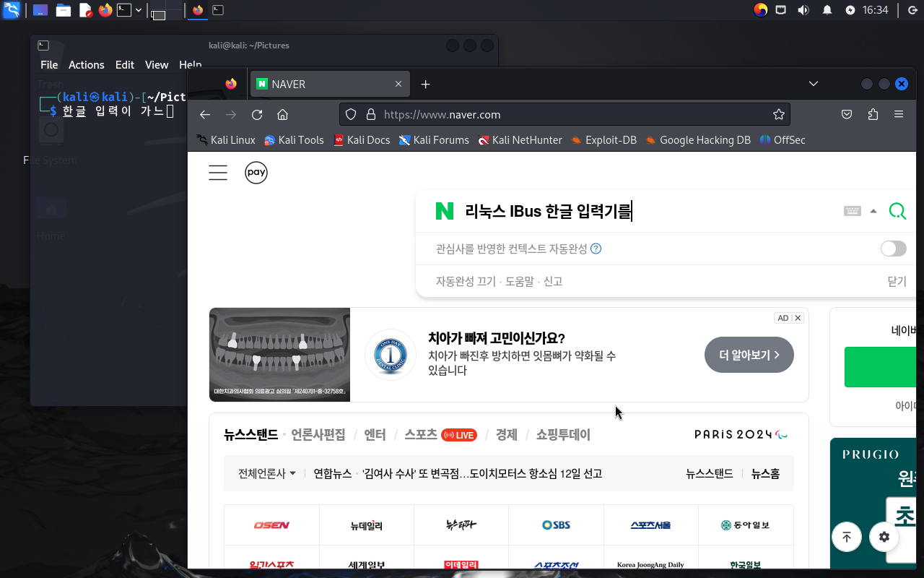Viewport: 924px width, 578px height.
Task: Select the NAVER tab
Action: 329,84
